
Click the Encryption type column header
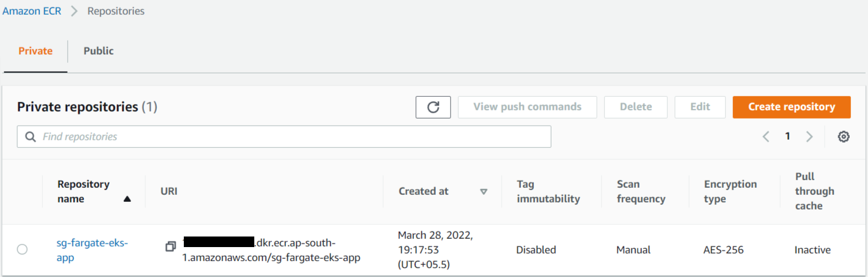731,191
